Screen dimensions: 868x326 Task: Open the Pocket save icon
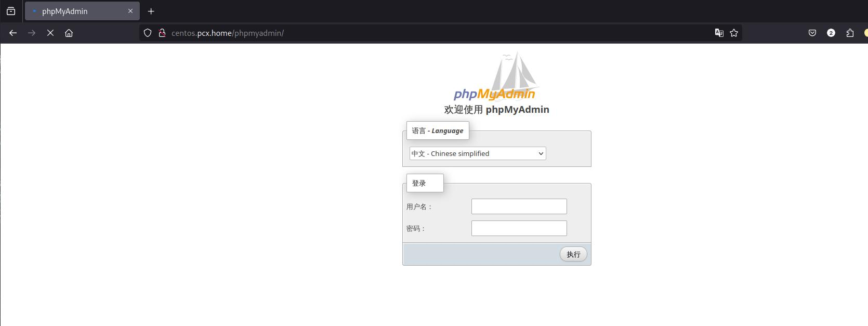[x=812, y=33]
